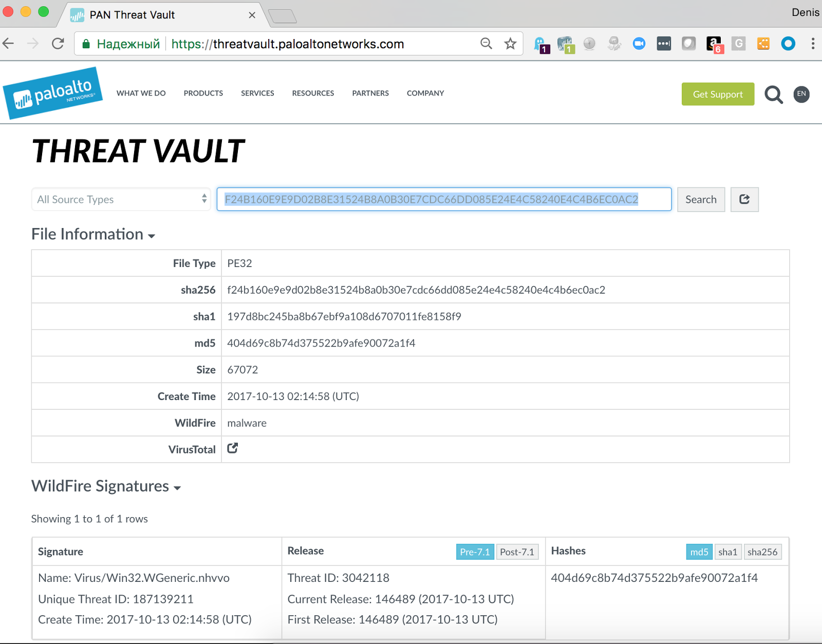The image size is (822, 644).
Task: Open SERVICES menu
Action: 257,93
